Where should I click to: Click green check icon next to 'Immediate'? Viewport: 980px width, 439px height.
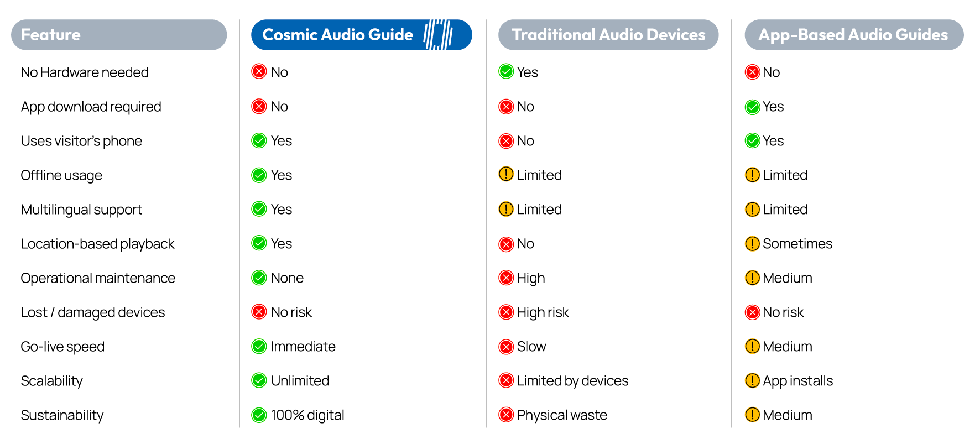(x=259, y=346)
